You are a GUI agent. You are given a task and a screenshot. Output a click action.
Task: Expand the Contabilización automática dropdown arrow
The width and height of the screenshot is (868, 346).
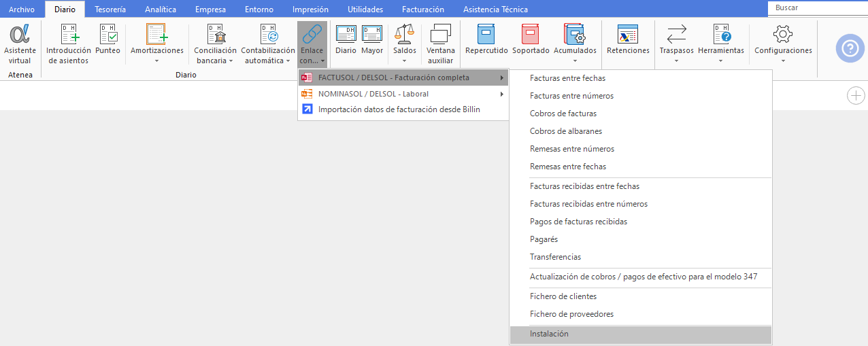[x=288, y=60]
